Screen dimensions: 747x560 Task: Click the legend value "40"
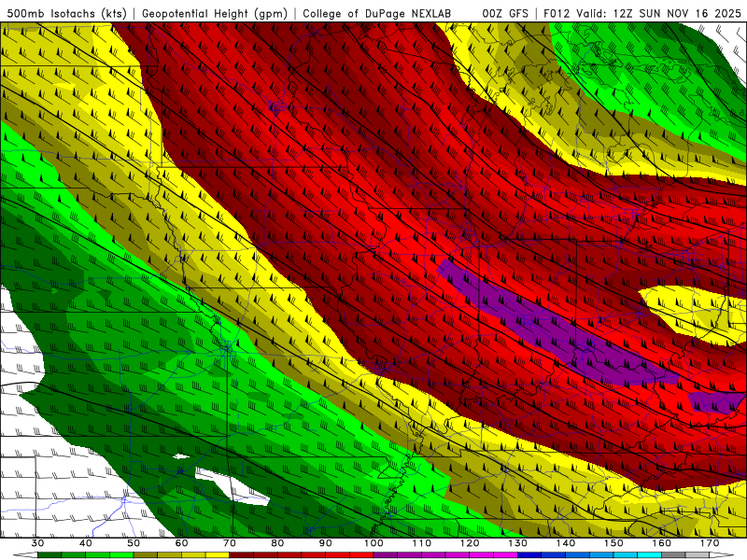tap(86, 543)
